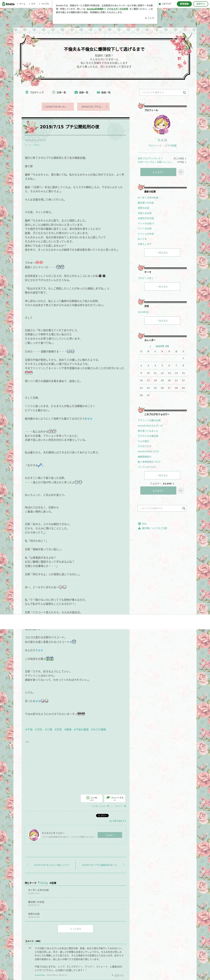Open the more options dots beside profile follow
210x980 pixels.
point(181,172)
